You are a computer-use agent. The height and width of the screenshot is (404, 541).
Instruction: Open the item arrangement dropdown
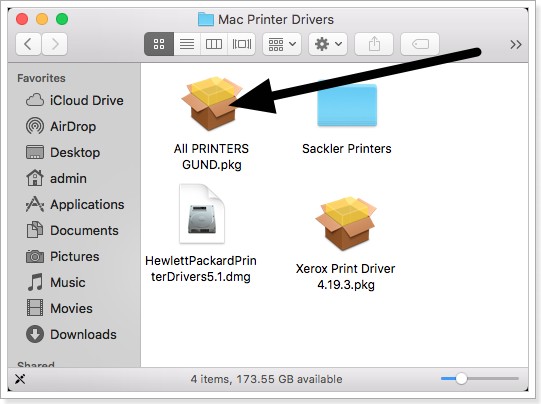[x=282, y=44]
